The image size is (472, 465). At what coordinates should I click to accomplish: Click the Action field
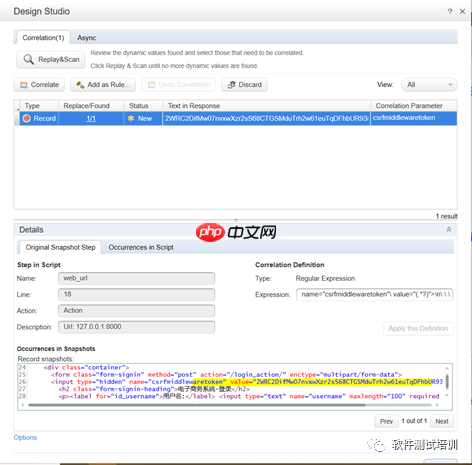pyautogui.click(x=136, y=311)
